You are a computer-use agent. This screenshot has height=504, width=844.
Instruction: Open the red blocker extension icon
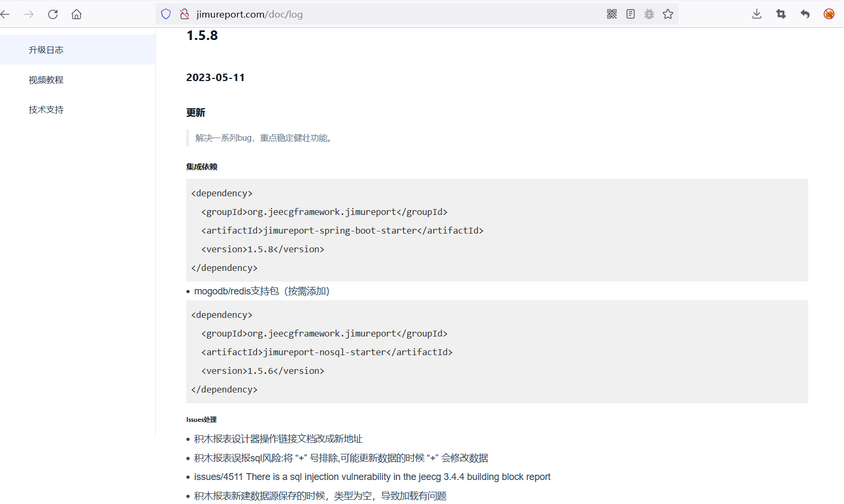coord(829,14)
